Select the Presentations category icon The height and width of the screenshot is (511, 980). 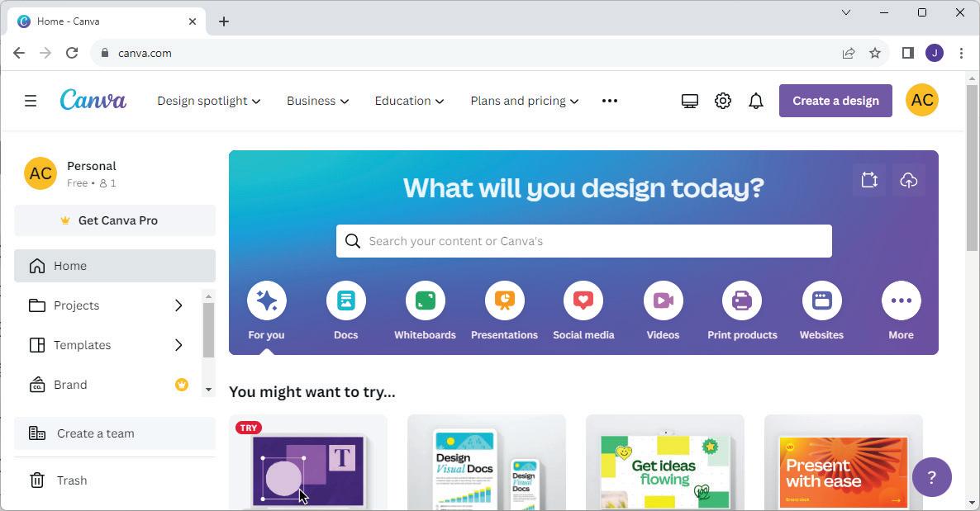pyautogui.click(x=504, y=300)
